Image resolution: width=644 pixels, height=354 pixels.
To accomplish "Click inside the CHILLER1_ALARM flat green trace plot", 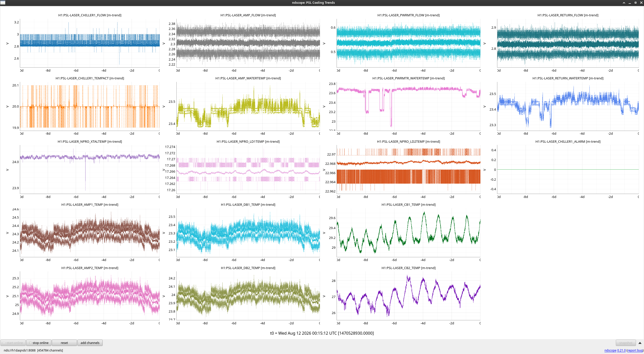I will (568, 169).
